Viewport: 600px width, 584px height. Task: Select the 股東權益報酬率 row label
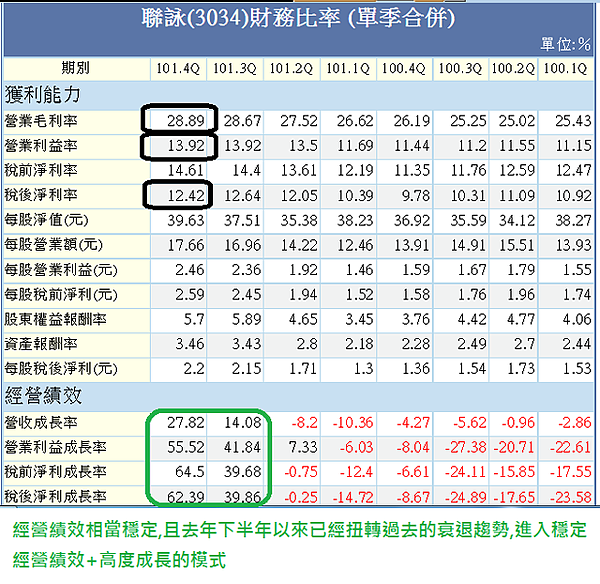(x=55, y=320)
